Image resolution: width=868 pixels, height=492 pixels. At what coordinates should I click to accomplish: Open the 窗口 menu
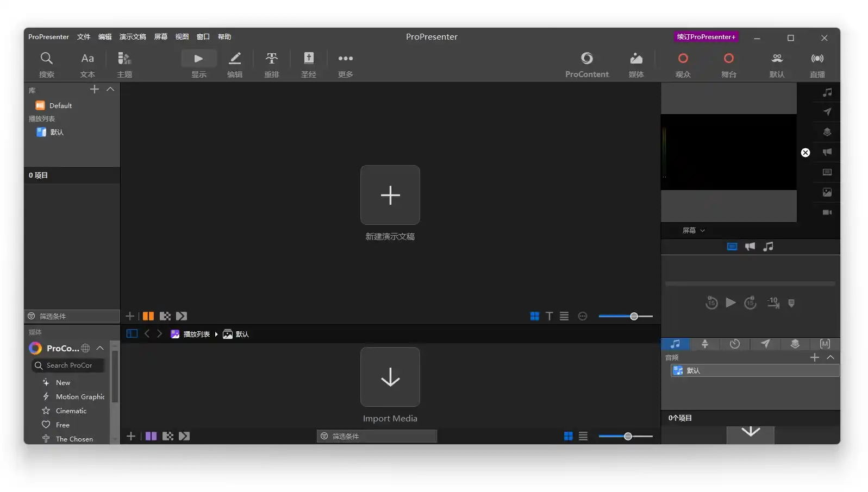point(203,37)
